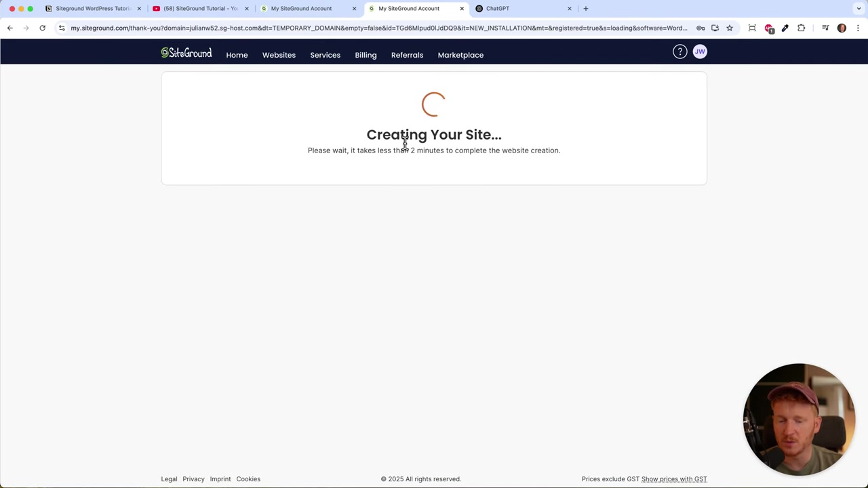The width and height of the screenshot is (868, 488).
Task: Select the color picker eyedropper extension
Action: (x=785, y=28)
